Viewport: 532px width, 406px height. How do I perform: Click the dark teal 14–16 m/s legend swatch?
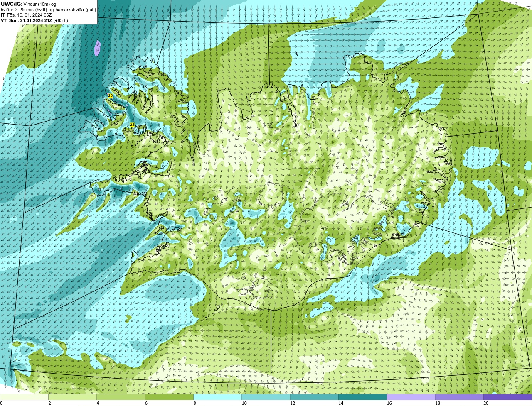(363, 397)
